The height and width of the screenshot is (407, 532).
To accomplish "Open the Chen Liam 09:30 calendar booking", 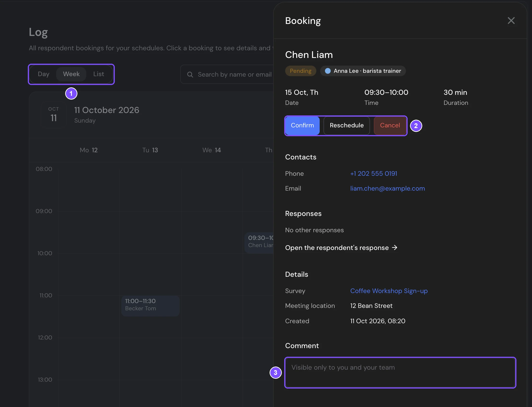I will pos(259,243).
